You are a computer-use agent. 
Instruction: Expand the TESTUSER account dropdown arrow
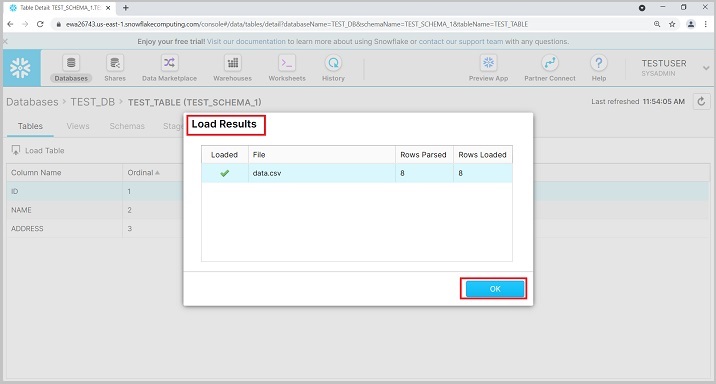pos(706,68)
